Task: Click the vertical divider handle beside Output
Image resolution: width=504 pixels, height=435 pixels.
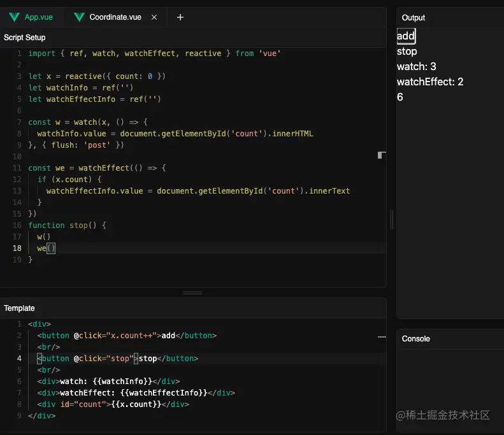Action: pyautogui.click(x=392, y=220)
